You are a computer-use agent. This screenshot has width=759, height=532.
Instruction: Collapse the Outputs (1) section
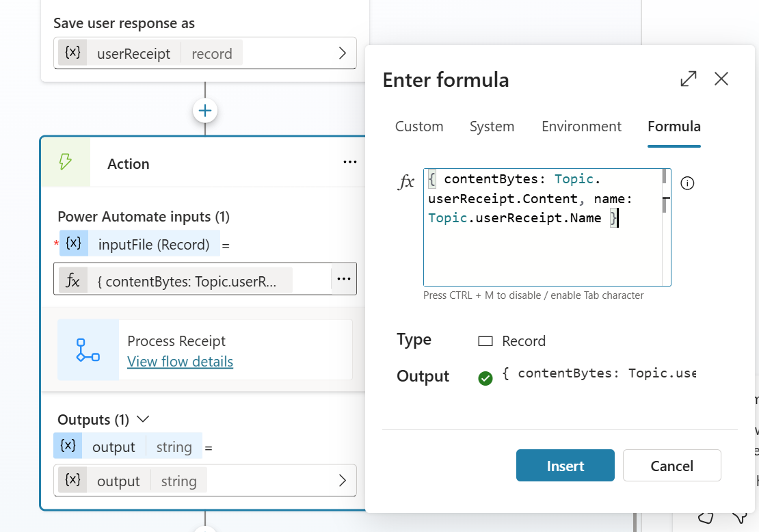point(144,419)
